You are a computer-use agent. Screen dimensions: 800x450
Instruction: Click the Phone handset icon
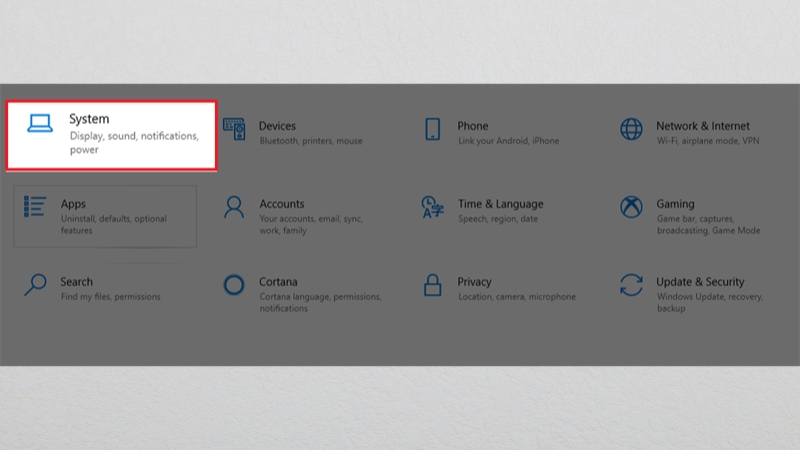(433, 129)
